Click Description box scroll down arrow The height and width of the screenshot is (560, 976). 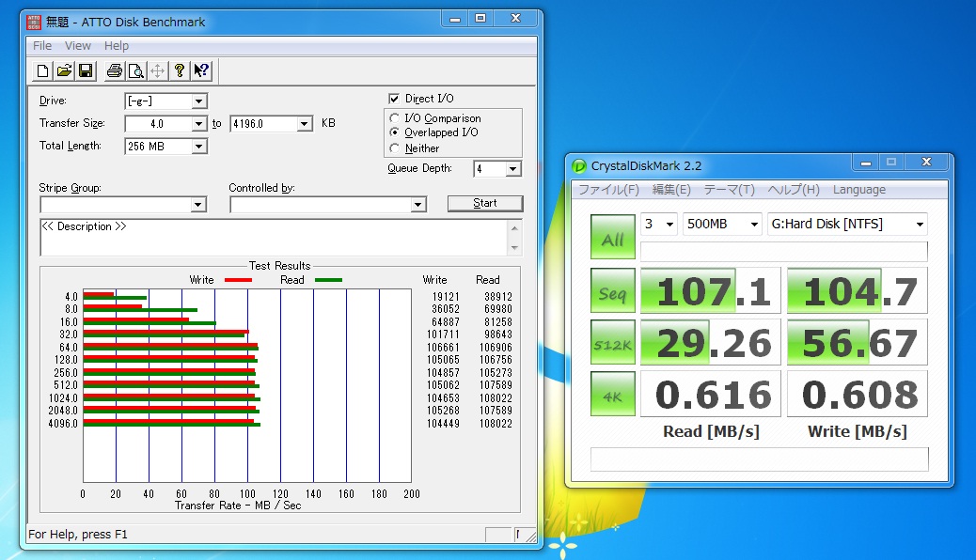514,248
